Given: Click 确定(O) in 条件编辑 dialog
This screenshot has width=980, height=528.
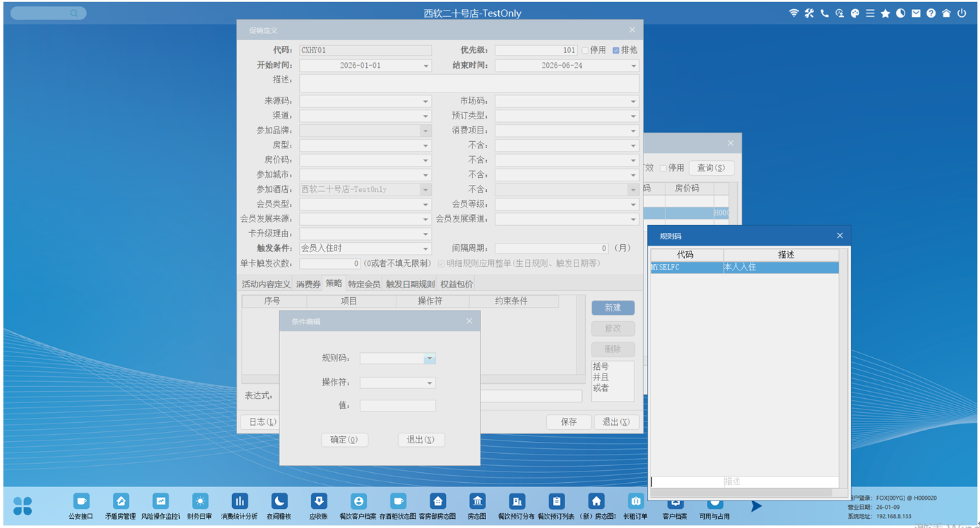Looking at the screenshot, I should (344, 439).
